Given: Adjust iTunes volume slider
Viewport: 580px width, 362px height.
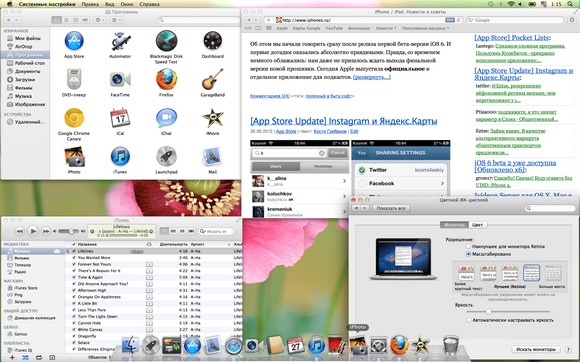Looking at the screenshot, I should [68, 231].
